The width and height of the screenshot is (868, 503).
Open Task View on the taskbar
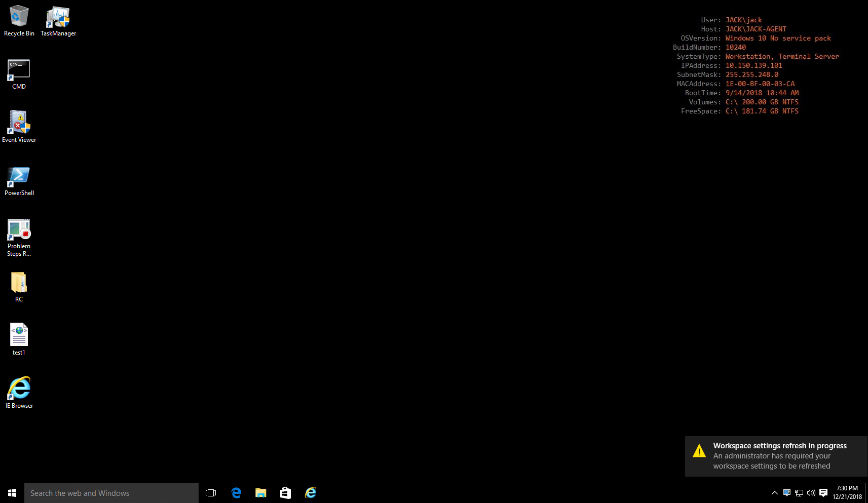pos(210,492)
